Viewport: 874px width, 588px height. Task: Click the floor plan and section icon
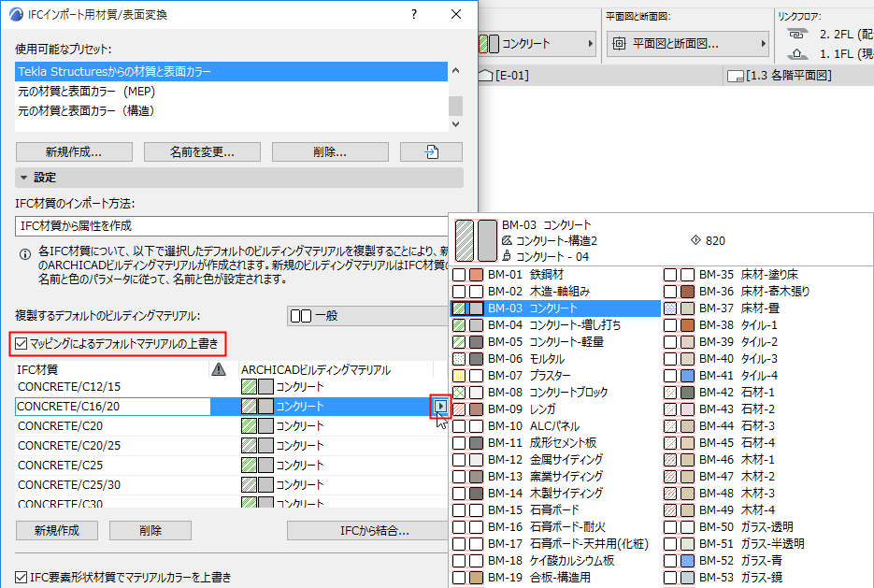pos(619,44)
